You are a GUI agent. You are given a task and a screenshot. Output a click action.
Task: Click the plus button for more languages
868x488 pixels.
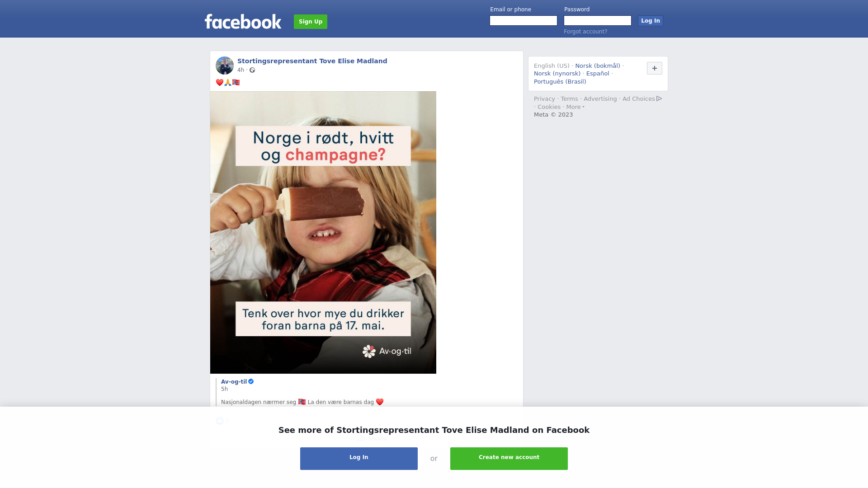coord(654,68)
